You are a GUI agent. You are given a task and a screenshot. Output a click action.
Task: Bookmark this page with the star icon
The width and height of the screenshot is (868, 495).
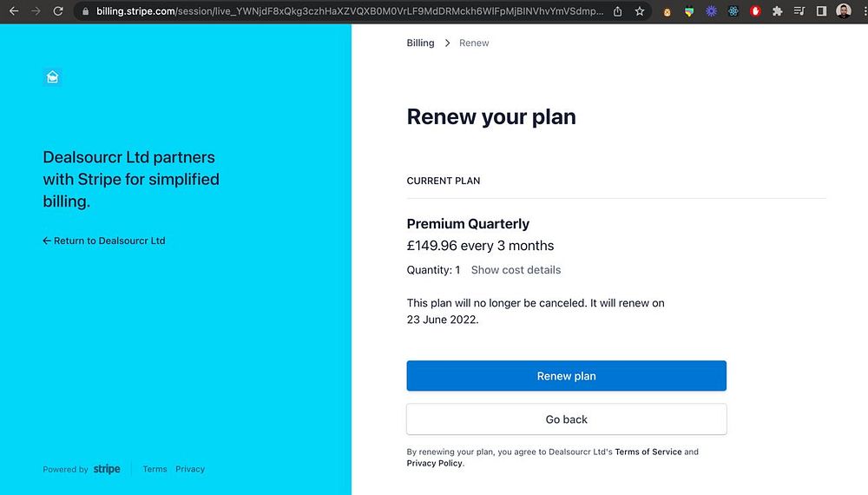click(x=640, y=11)
